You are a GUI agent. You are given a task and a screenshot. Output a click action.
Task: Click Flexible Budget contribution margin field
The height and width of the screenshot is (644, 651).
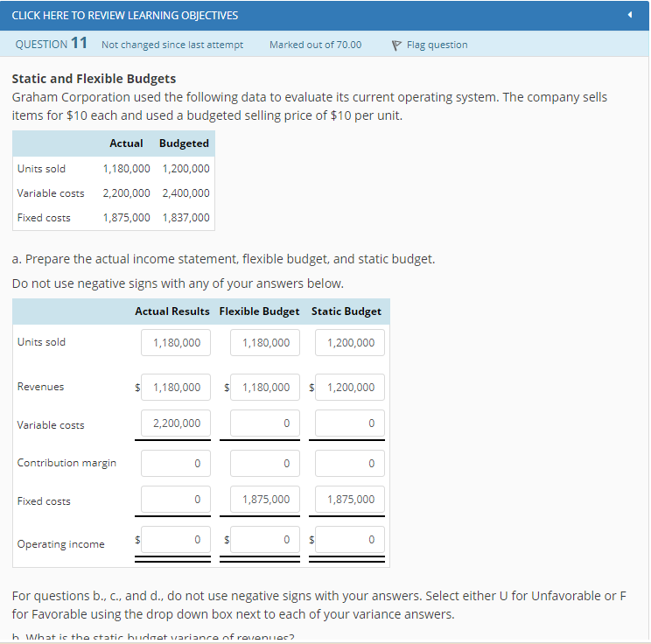[265, 464]
